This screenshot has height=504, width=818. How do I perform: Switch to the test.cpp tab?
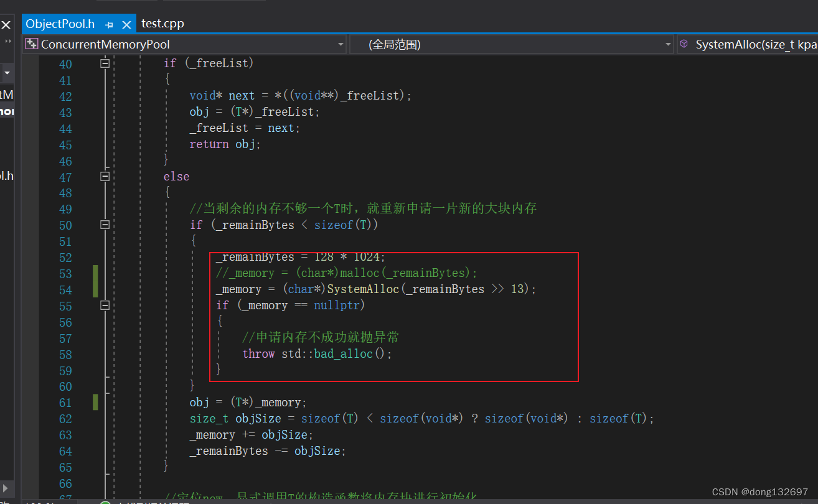click(162, 24)
